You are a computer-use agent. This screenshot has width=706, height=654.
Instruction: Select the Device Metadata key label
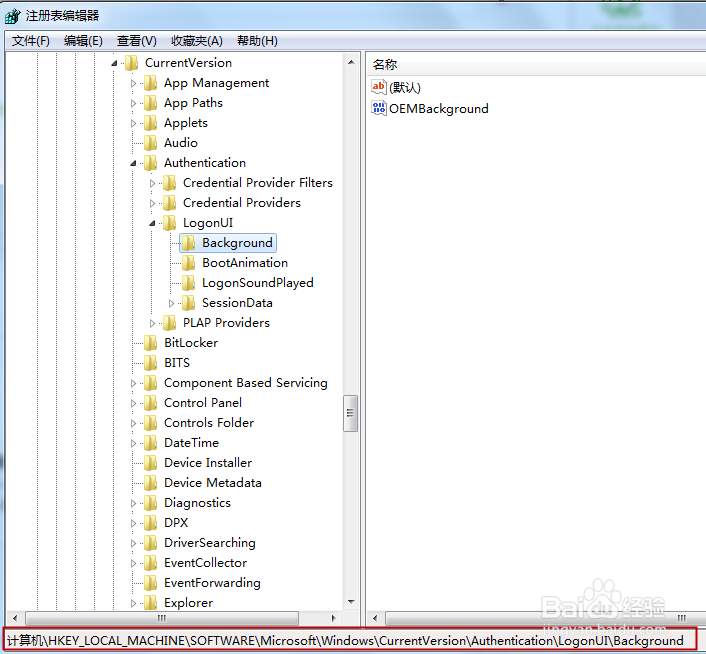point(213,483)
